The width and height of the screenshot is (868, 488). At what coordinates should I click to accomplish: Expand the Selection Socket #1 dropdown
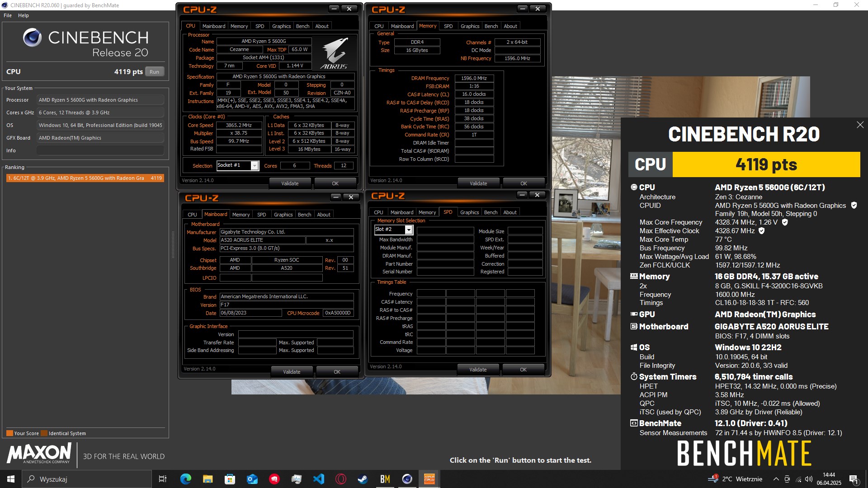click(255, 166)
